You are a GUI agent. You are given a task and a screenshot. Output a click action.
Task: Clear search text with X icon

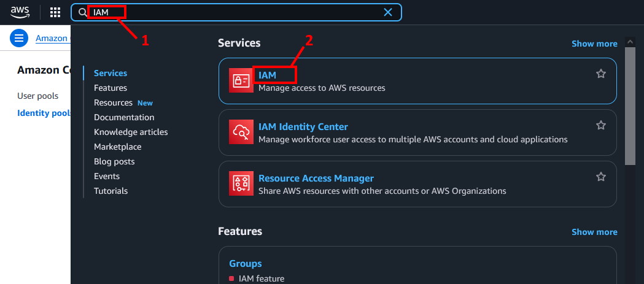pyautogui.click(x=388, y=12)
